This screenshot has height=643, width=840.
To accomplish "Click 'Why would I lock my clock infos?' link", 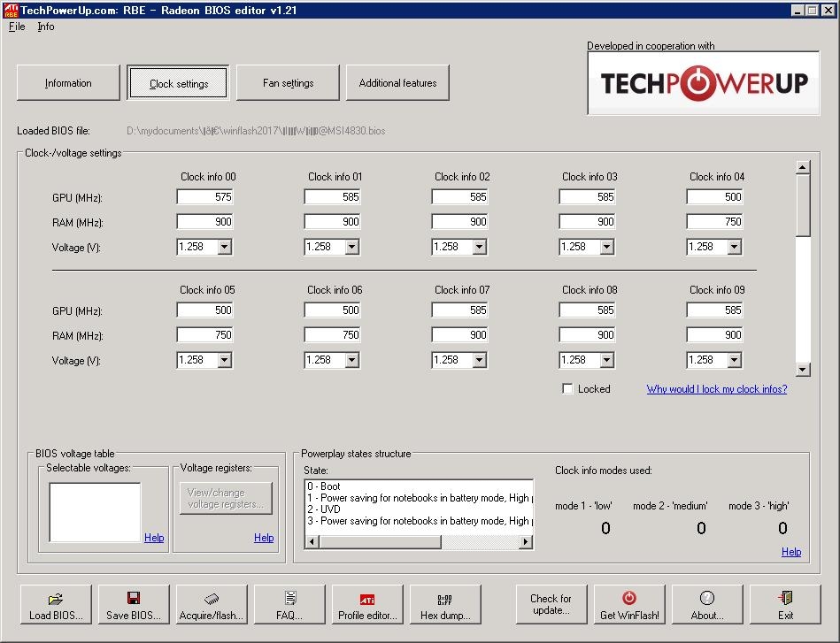I will pos(716,389).
